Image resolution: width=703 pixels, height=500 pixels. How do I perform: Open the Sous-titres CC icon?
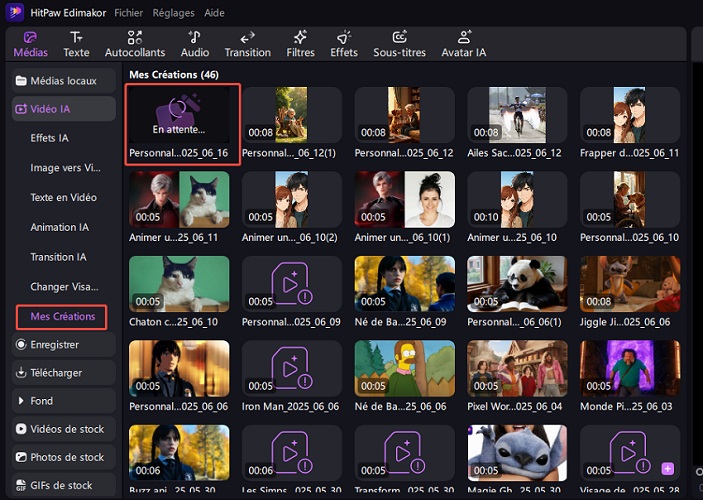tap(399, 37)
